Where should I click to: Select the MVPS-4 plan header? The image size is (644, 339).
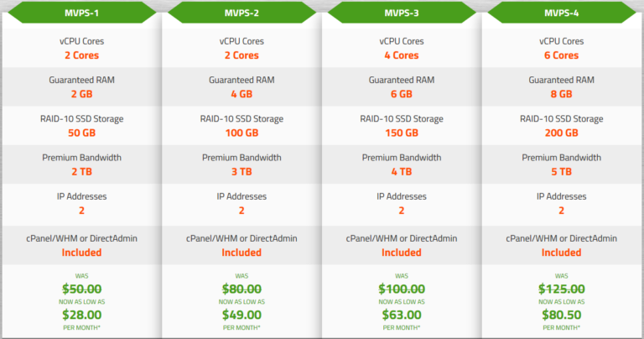pos(562,13)
